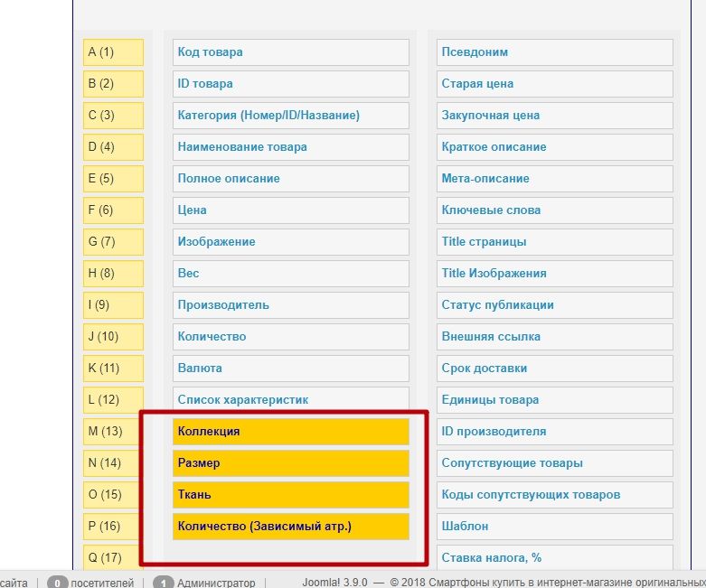Click the 'Старая цена' field

point(555,84)
